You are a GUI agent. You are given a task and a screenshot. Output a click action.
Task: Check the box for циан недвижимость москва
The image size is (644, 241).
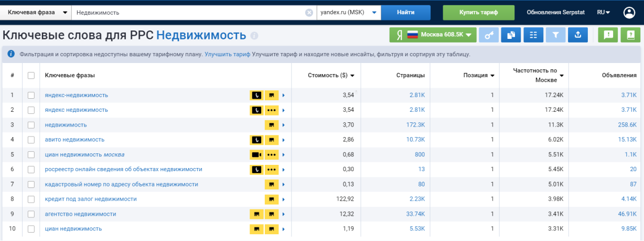click(x=31, y=155)
